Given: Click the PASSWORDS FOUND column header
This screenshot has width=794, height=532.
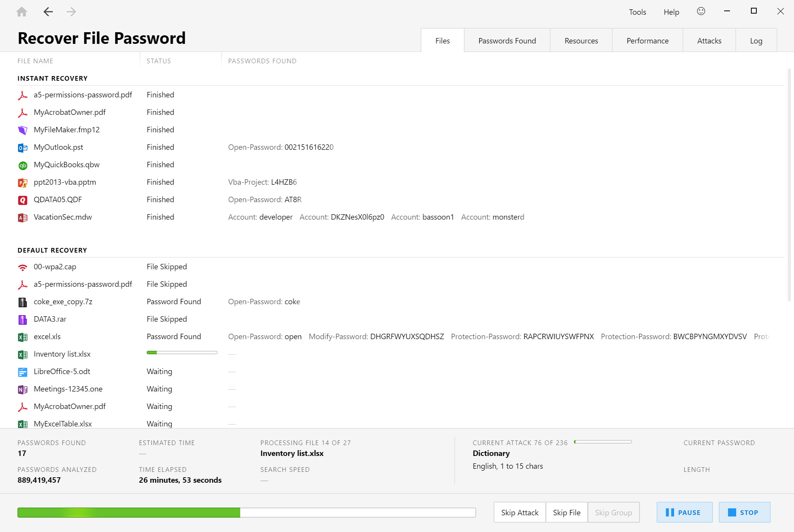Looking at the screenshot, I should coord(262,61).
